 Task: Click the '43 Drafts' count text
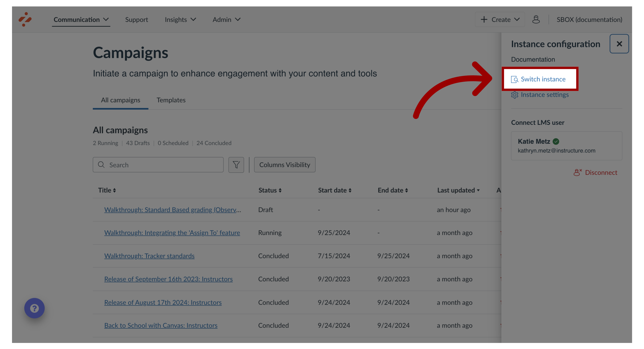138,143
